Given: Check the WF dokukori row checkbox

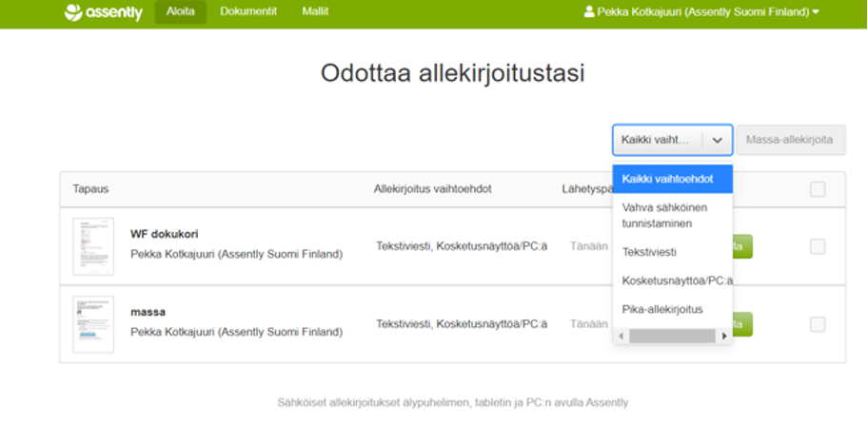Looking at the screenshot, I should [x=818, y=246].
